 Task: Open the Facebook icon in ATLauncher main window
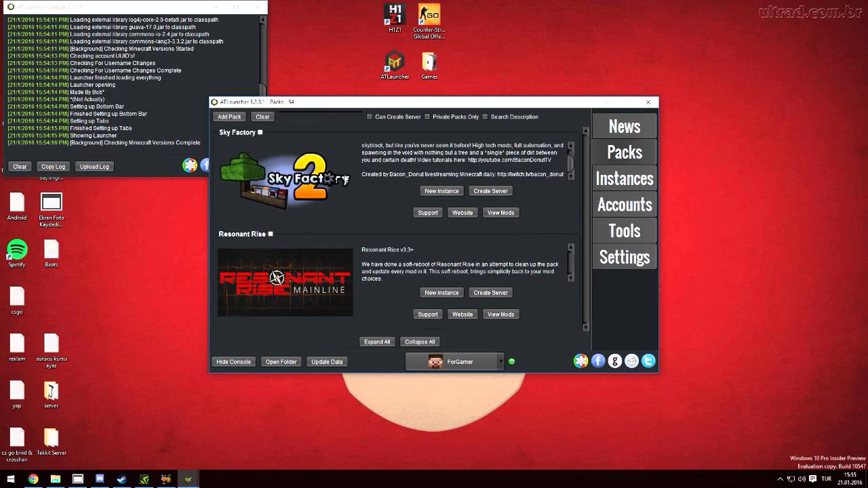598,361
